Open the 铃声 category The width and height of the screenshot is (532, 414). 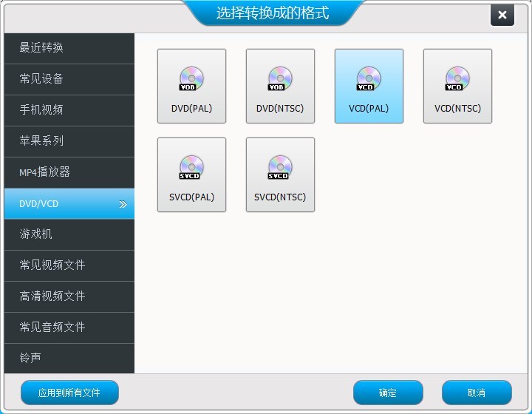[69, 359]
